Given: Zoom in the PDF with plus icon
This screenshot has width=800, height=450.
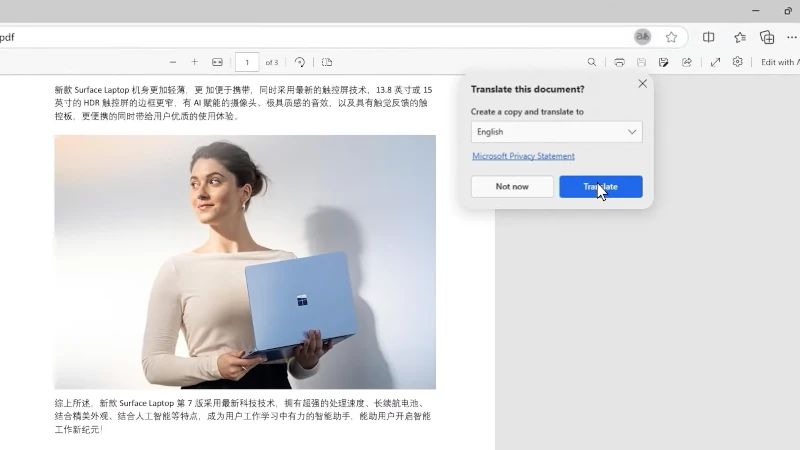Looking at the screenshot, I should [x=194, y=62].
